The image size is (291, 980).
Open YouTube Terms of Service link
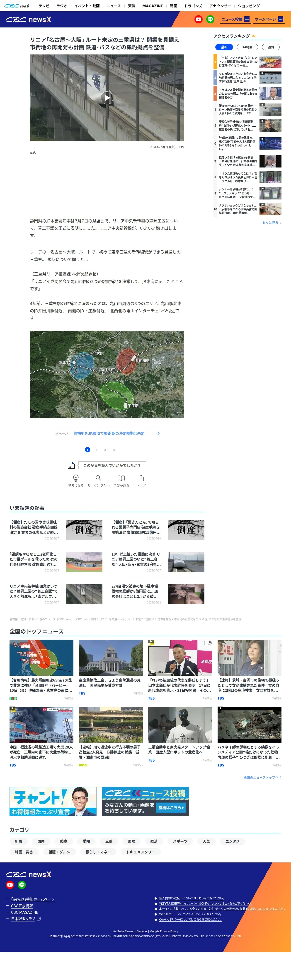130,931
